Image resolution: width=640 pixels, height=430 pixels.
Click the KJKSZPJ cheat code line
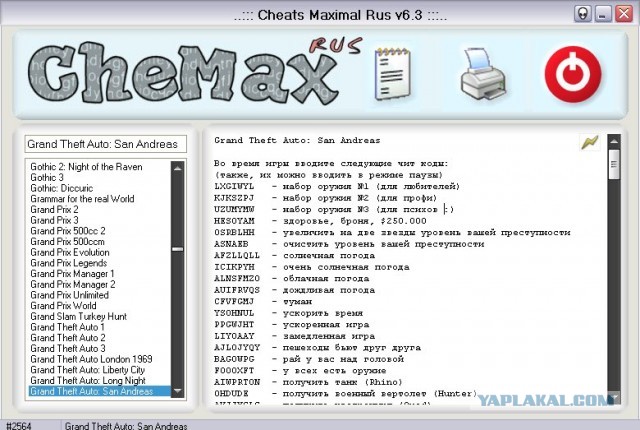tap(326, 198)
